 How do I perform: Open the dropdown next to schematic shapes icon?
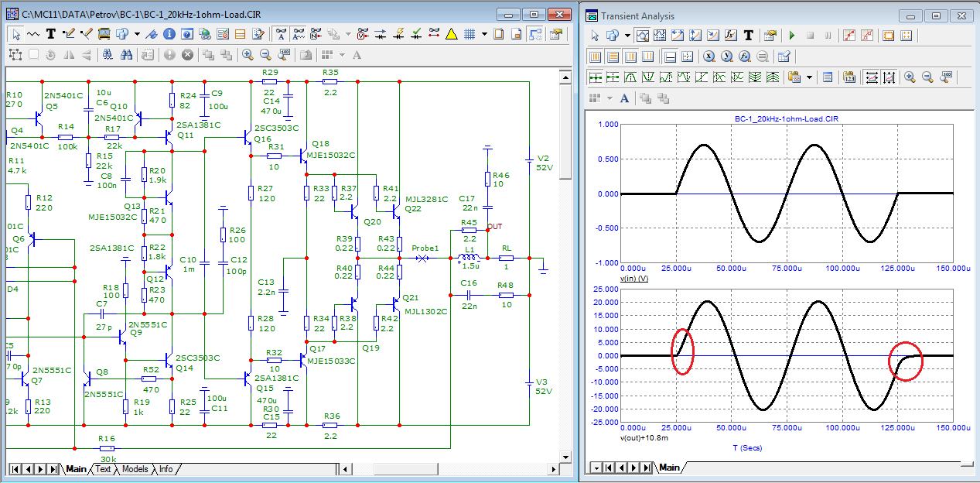[x=137, y=34]
